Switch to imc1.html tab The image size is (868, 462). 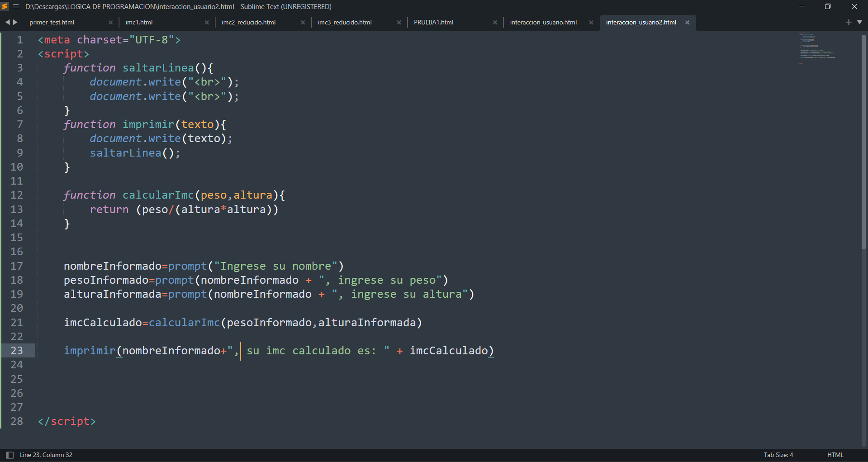pos(139,22)
